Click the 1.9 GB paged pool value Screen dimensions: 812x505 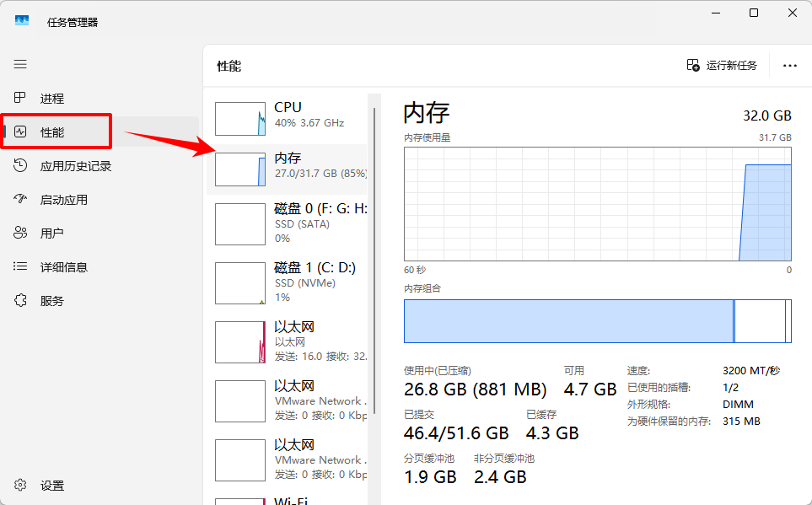(x=430, y=477)
